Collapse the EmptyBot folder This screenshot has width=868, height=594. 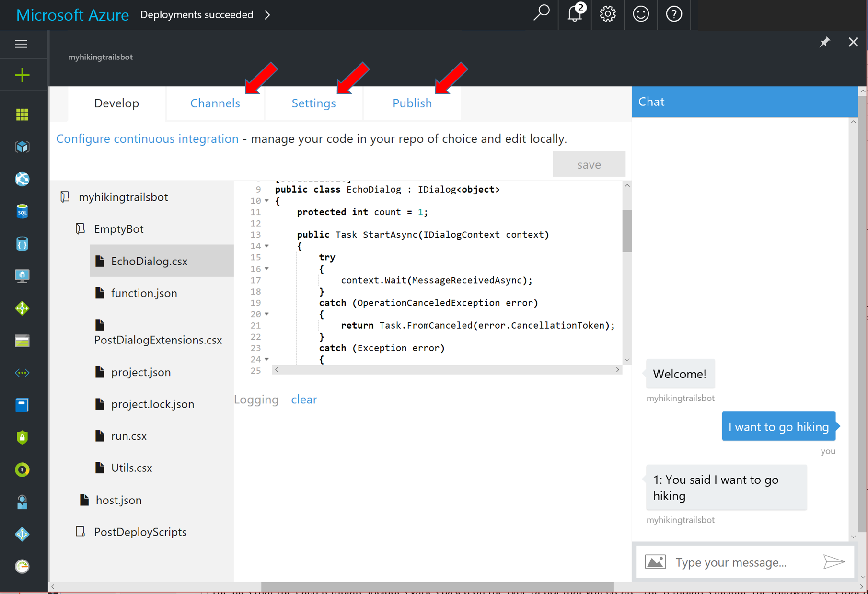81,229
